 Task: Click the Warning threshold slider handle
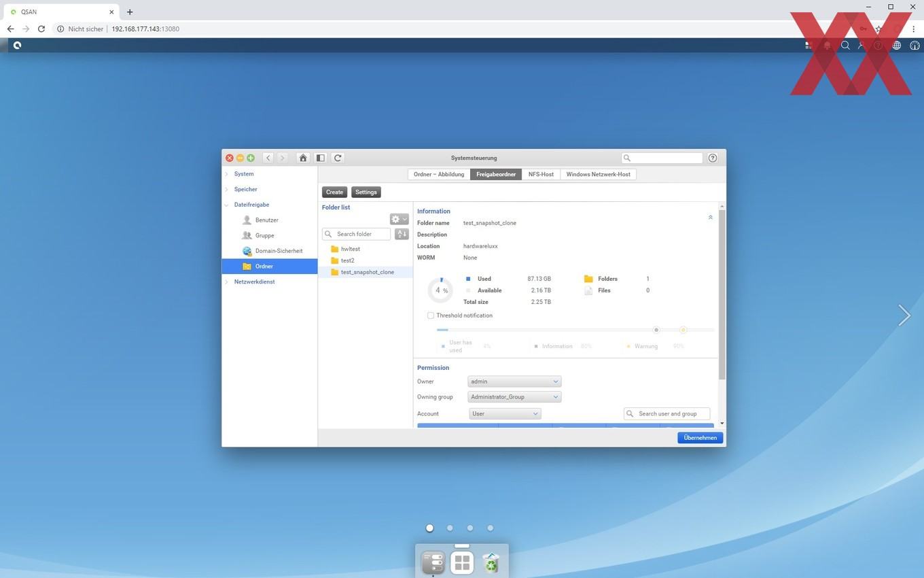pyautogui.click(x=683, y=330)
